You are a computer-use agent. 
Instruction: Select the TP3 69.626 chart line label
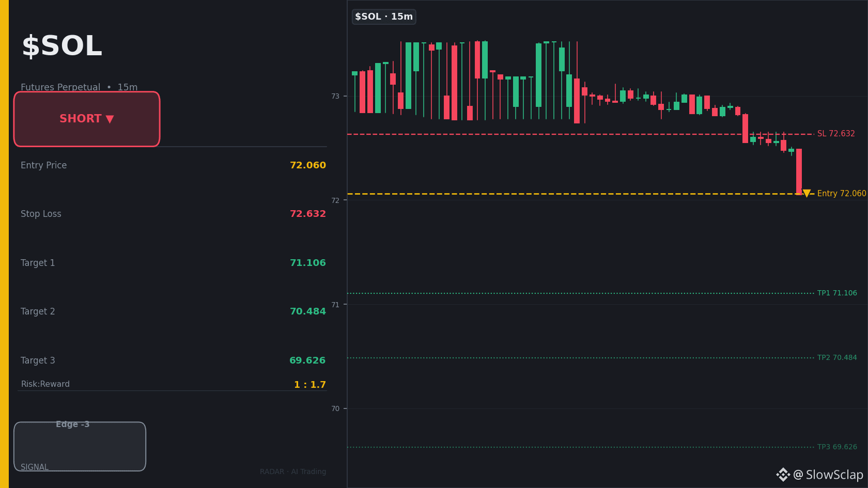837,447
